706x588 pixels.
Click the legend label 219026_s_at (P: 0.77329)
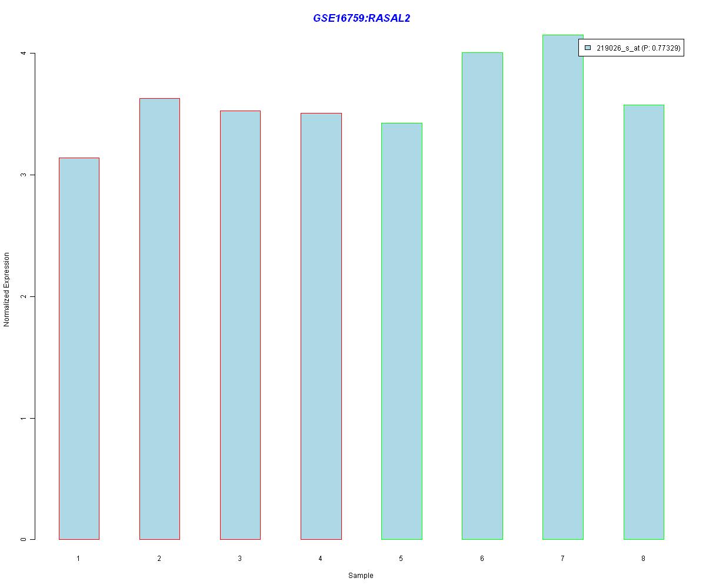point(638,48)
